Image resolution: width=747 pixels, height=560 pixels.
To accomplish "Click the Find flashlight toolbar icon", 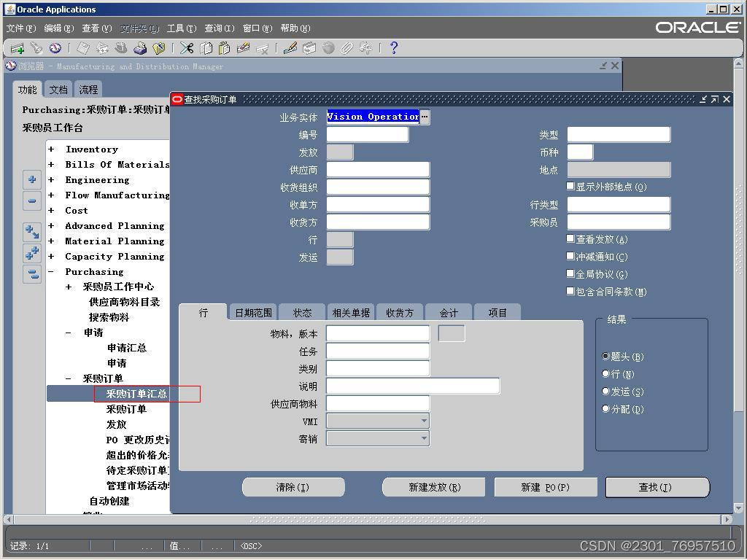I will point(36,48).
